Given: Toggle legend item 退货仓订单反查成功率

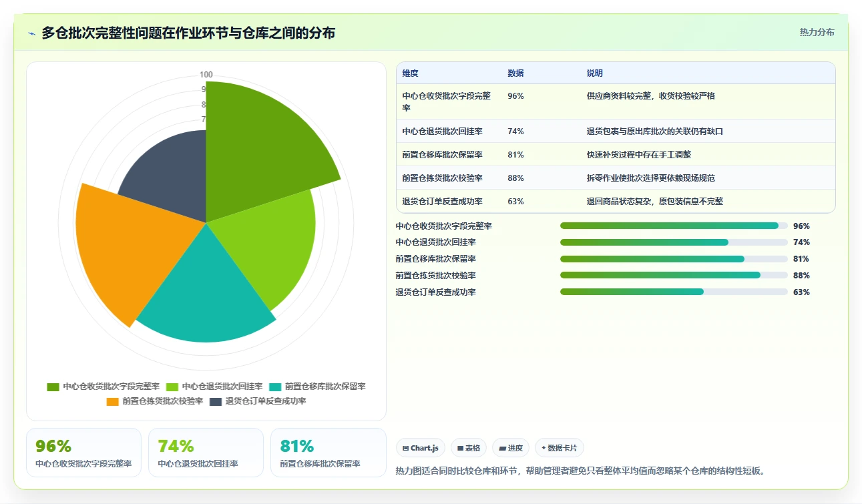Looking at the screenshot, I should [x=258, y=401].
